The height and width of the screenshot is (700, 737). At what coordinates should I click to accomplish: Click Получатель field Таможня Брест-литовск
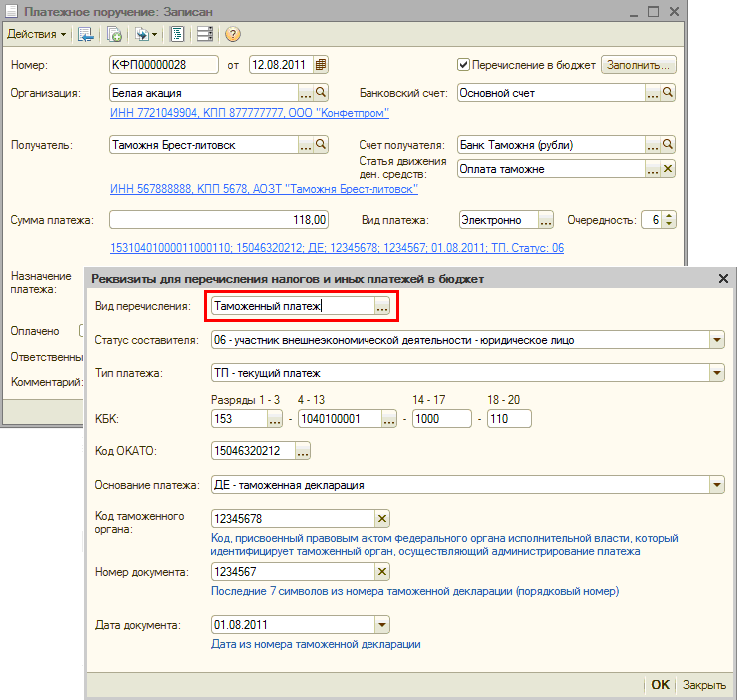[x=204, y=145]
